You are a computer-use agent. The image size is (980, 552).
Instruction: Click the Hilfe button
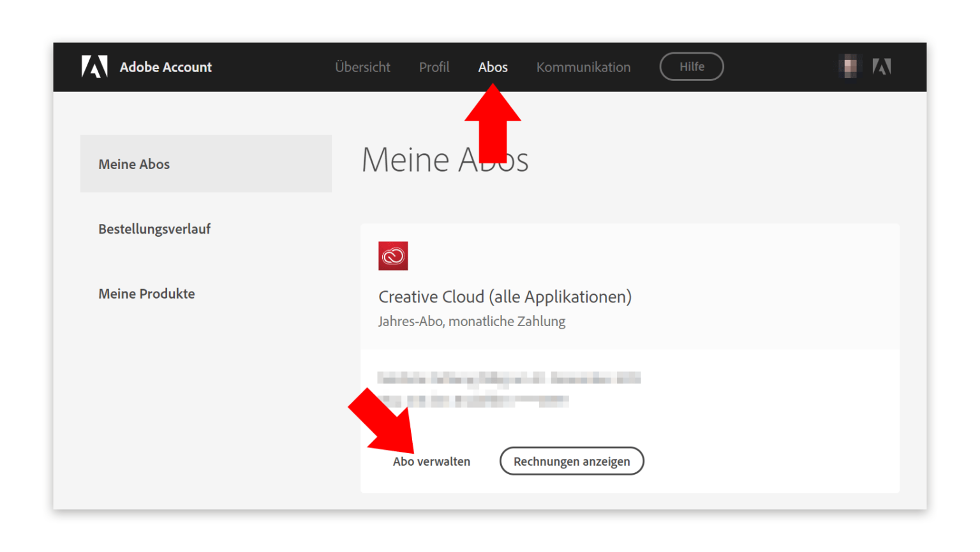(692, 66)
